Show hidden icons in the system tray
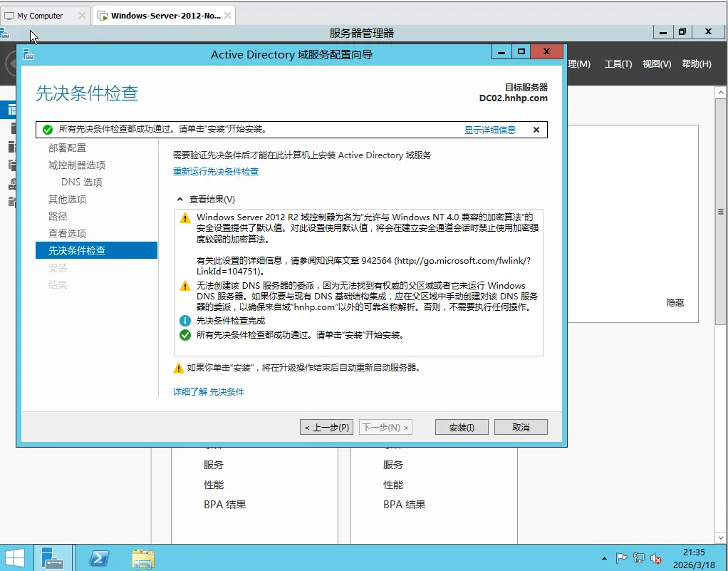The height and width of the screenshot is (571, 728). coord(604,558)
